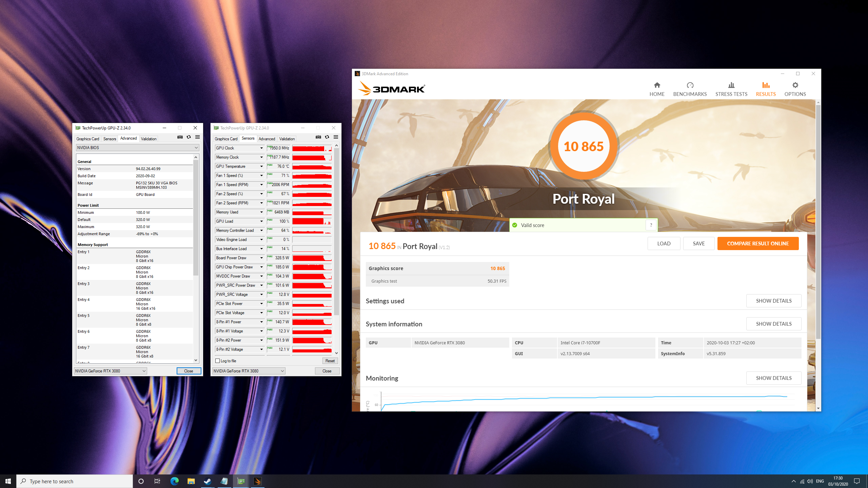Click Graphics test 50.31 FPS row
The height and width of the screenshot is (488, 868).
(x=437, y=281)
